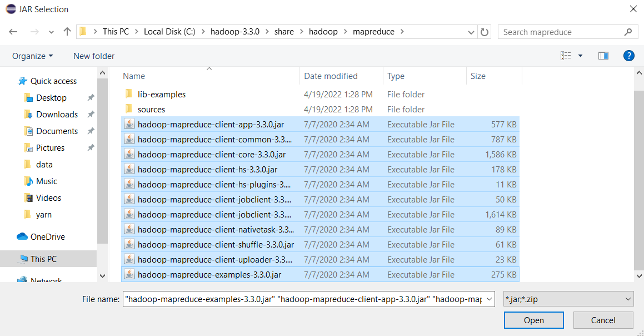Open the Organize dropdown menu
The image size is (644, 336).
[x=33, y=56]
